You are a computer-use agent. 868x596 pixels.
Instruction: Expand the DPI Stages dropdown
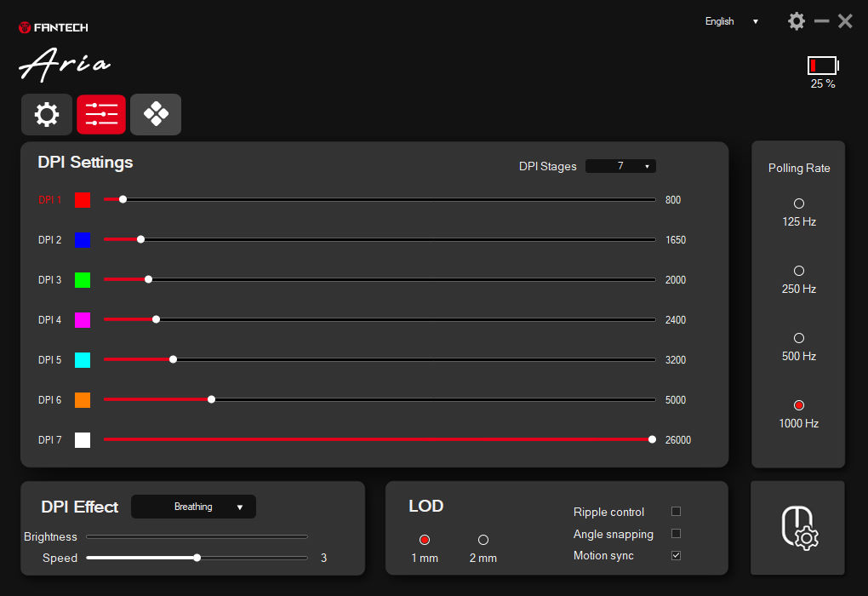pyautogui.click(x=620, y=166)
